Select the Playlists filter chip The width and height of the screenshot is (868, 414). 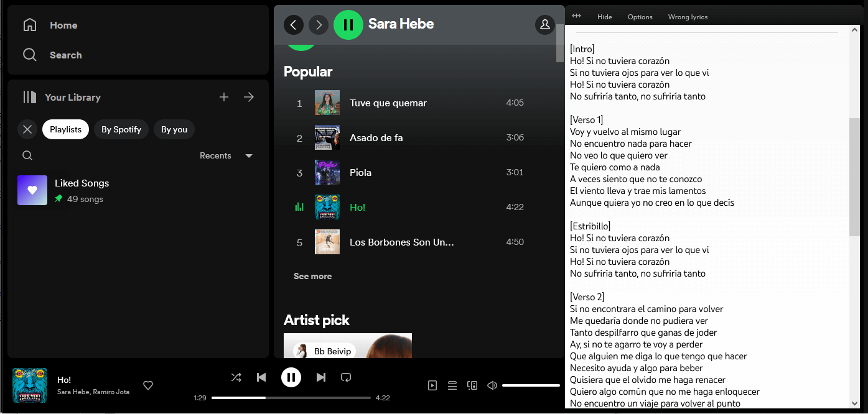click(x=65, y=129)
